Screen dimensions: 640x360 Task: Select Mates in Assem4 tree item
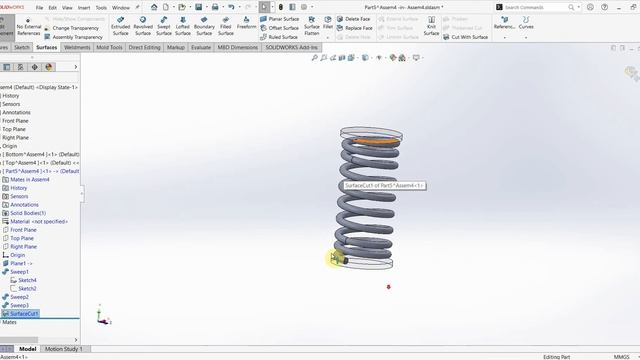coord(26,180)
